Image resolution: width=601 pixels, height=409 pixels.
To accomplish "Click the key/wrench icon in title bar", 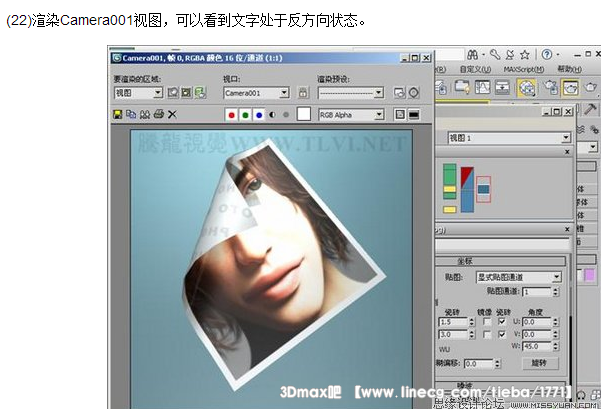I will 495,55.
